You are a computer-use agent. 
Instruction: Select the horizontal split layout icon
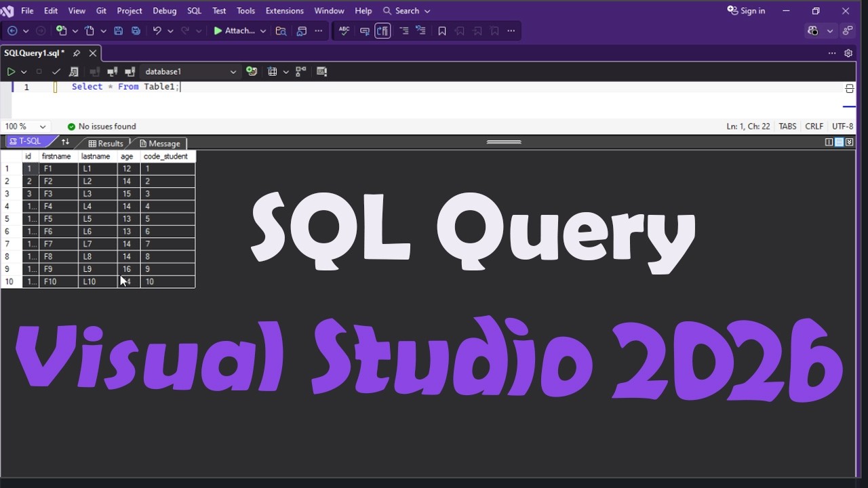click(x=839, y=142)
